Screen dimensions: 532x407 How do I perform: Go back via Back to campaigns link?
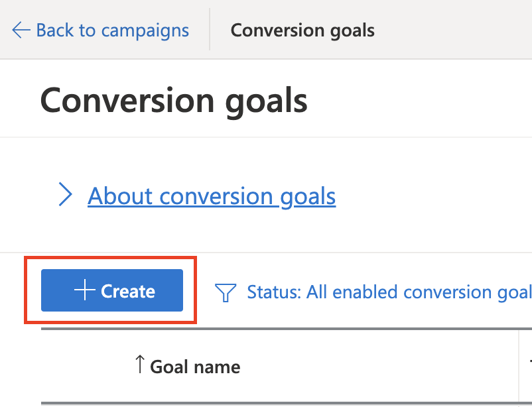(100, 30)
